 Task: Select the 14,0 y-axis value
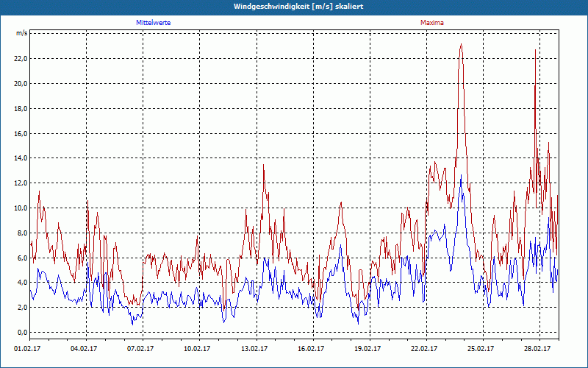[21, 158]
